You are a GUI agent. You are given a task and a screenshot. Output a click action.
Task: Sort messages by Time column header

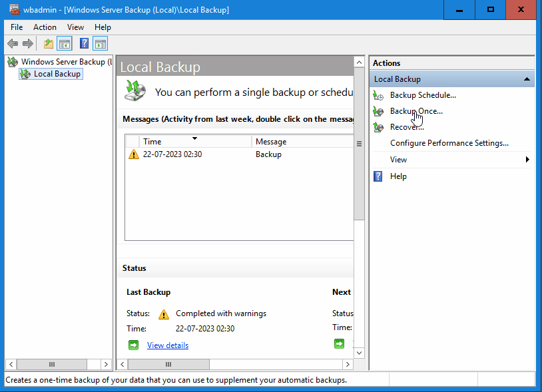click(195, 142)
